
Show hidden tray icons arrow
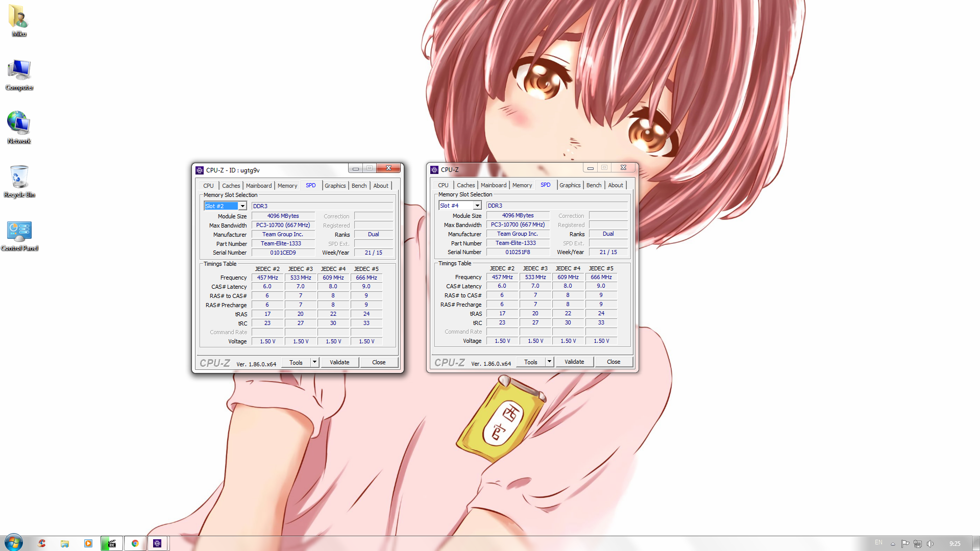point(893,544)
